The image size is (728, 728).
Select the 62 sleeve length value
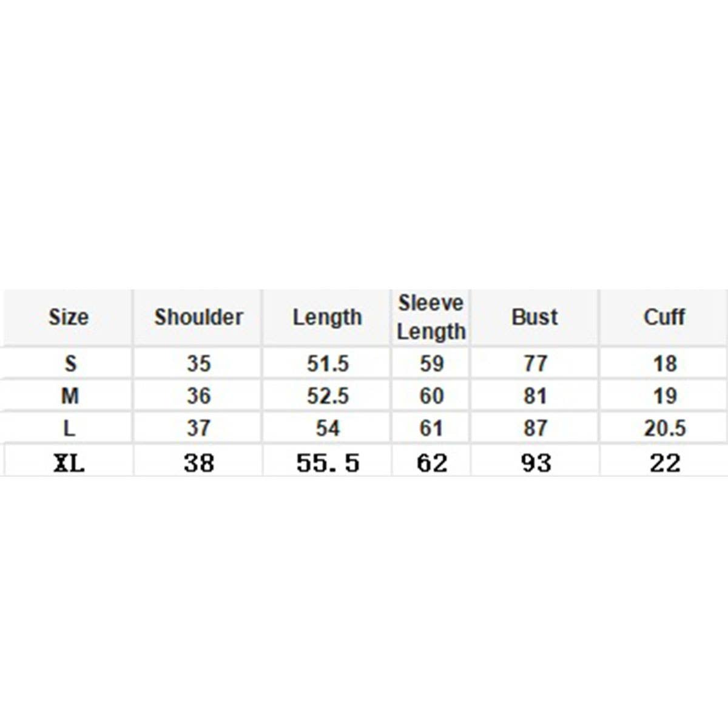coord(432,463)
